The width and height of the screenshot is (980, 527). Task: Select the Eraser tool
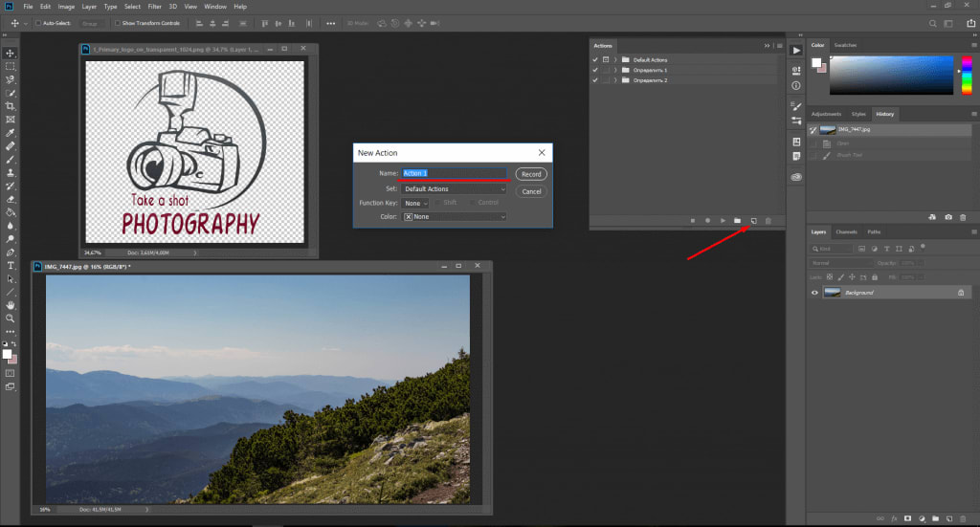pyautogui.click(x=10, y=199)
